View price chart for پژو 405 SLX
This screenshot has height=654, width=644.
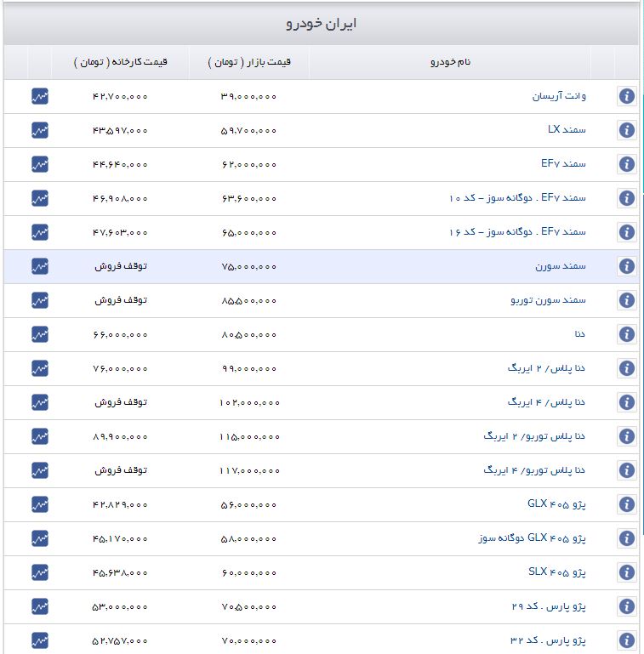click(40, 572)
